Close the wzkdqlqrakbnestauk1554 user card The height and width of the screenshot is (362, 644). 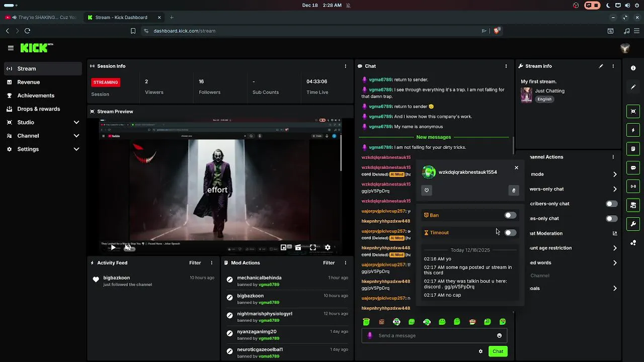516,168
